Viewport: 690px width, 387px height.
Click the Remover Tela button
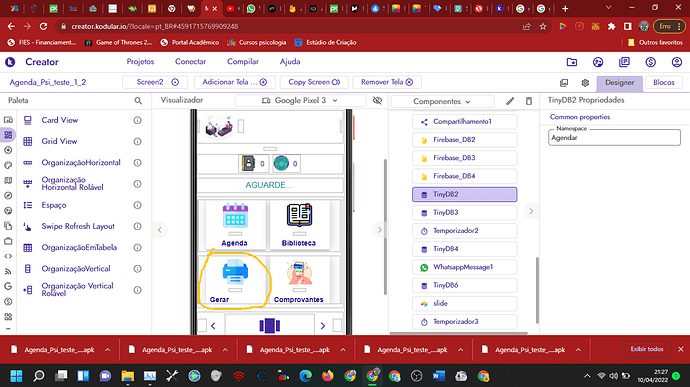(x=387, y=82)
